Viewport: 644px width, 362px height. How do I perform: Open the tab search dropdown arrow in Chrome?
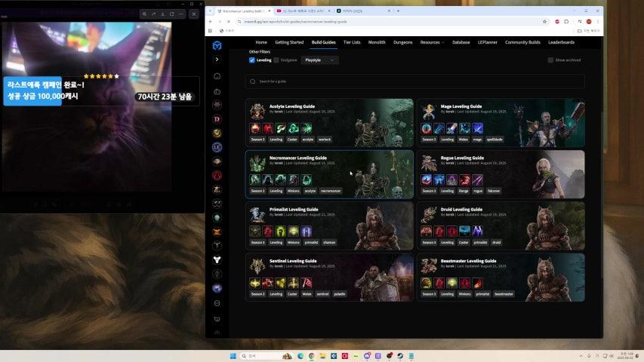pyautogui.click(x=210, y=11)
